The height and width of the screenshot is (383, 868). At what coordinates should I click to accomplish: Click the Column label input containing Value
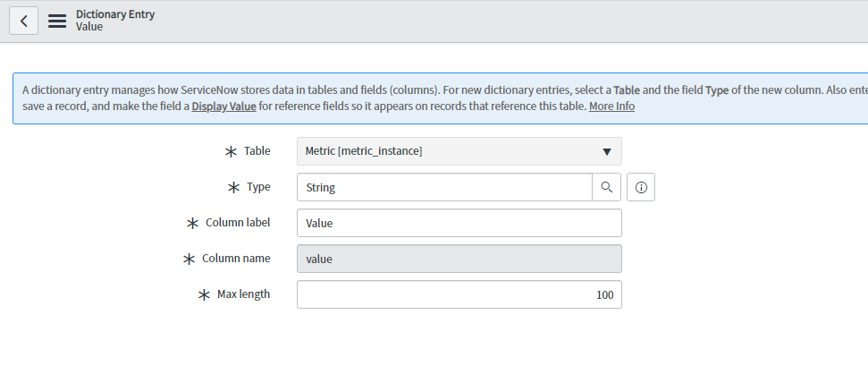pyautogui.click(x=459, y=223)
